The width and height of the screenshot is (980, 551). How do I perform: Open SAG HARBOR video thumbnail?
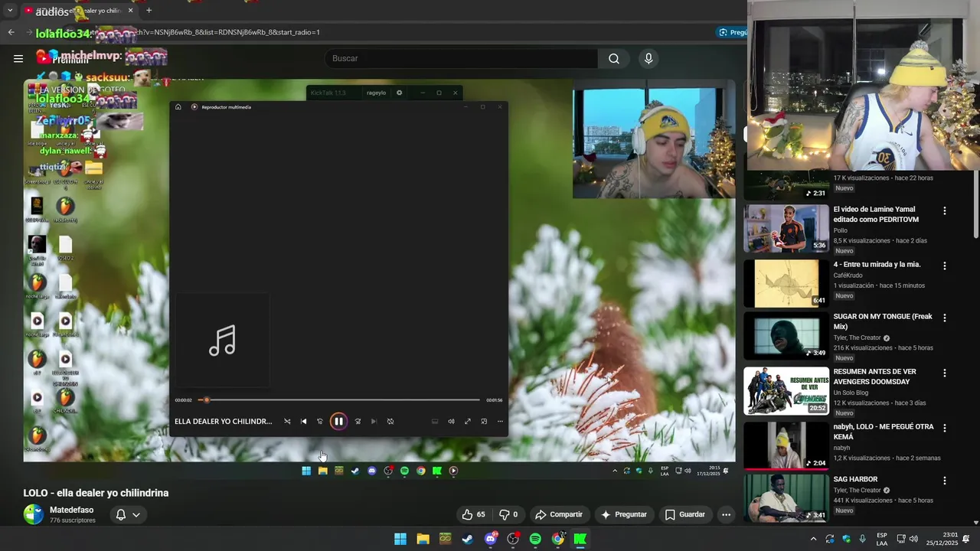[x=786, y=497]
